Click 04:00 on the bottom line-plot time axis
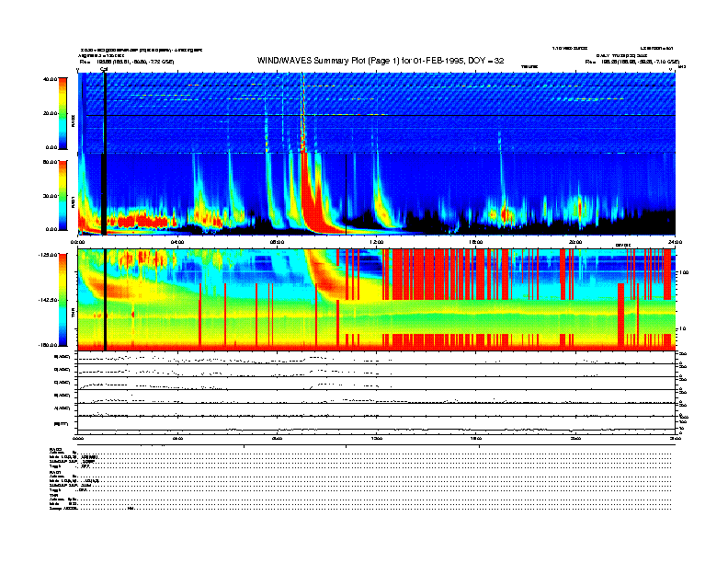This screenshot has width=728, height=563. [x=177, y=439]
